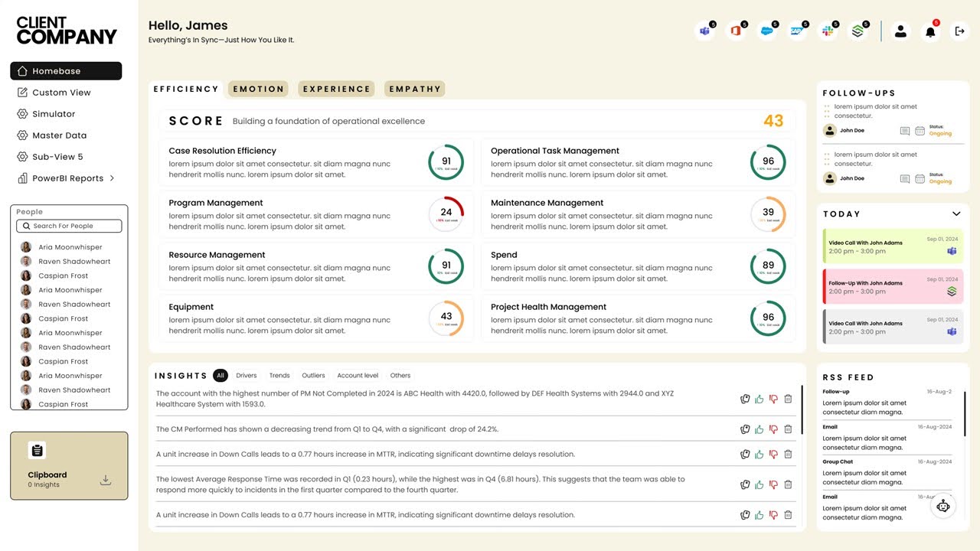The height and width of the screenshot is (551, 980).
Task: Switch to the Experience tab
Action: pyautogui.click(x=336, y=89)
